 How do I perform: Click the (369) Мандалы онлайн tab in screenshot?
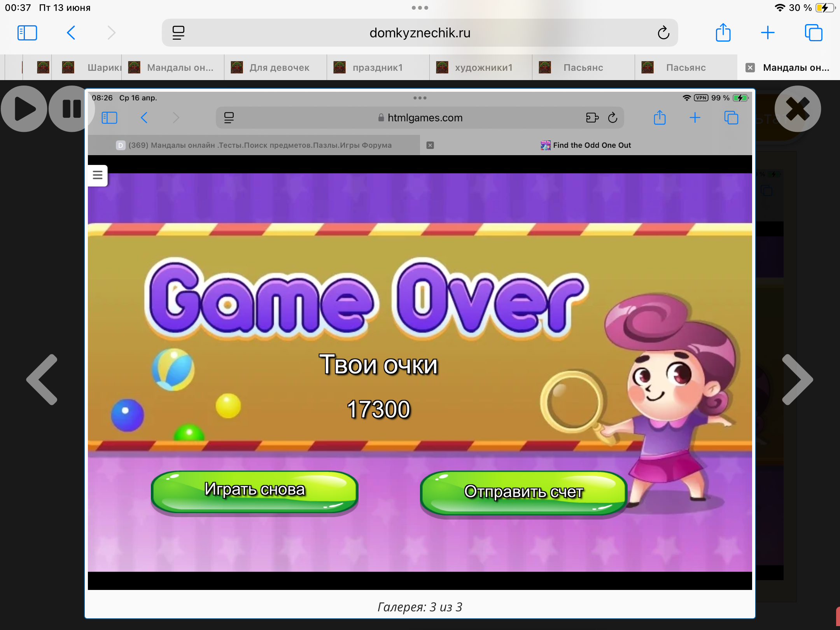[254, 145]
